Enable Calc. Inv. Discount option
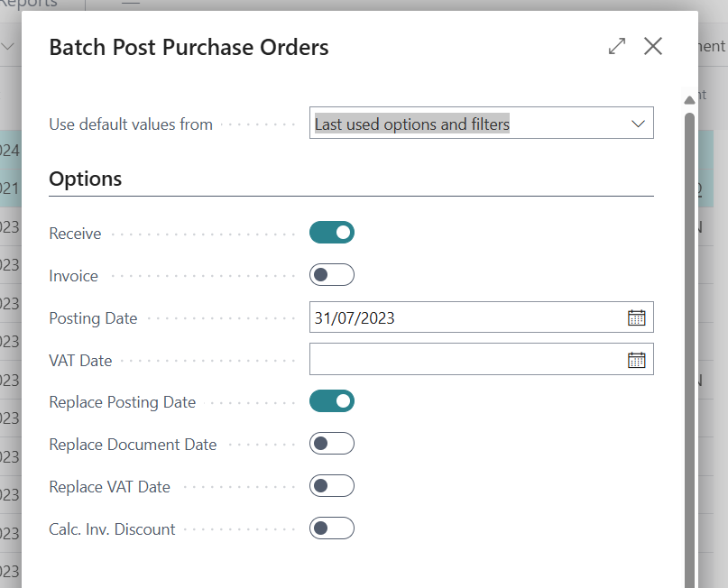The width and height of the screenshot is (728, 588). tap(332, 528)
